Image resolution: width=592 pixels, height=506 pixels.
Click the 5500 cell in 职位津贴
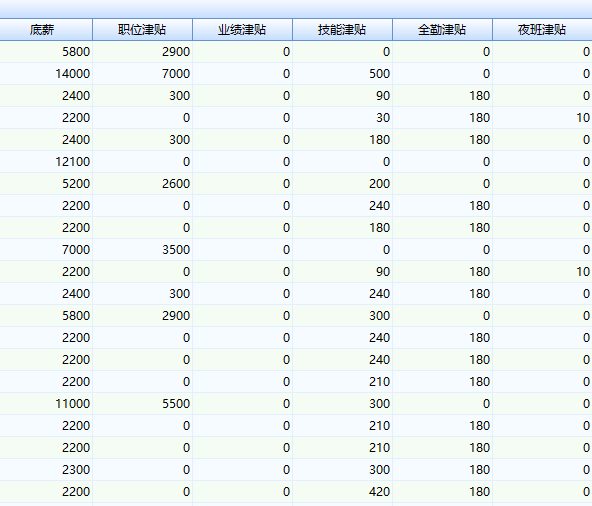pos(142,404)
